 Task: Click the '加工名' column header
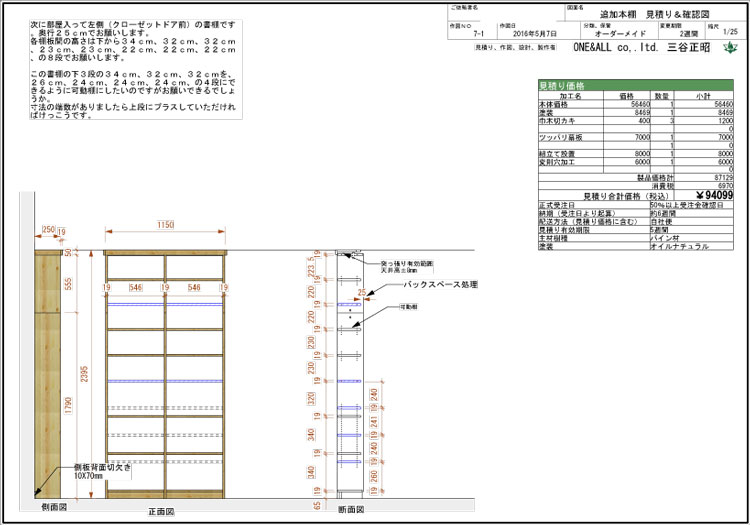tap(570, 96)
